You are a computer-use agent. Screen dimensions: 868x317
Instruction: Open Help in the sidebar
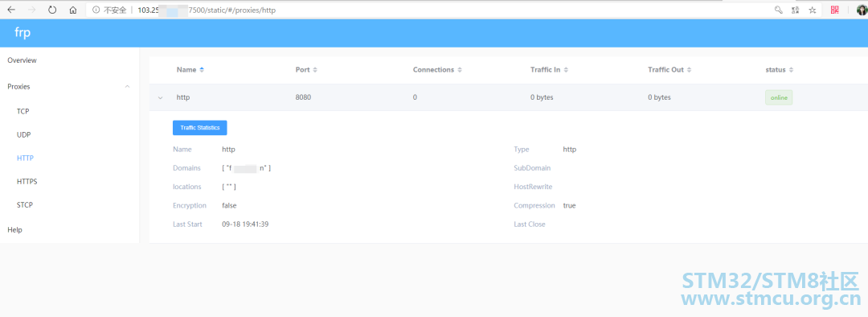pyautogui.click(x=15, y=229)
